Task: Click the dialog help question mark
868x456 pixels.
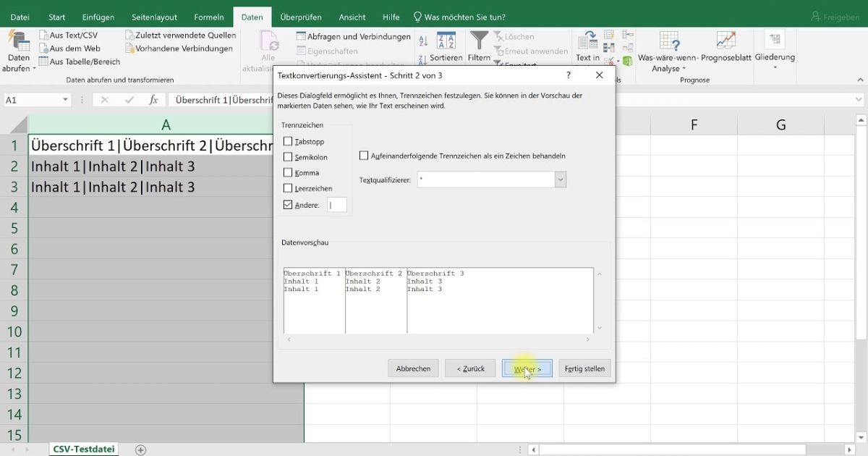Action: click(x=569, y=75)
